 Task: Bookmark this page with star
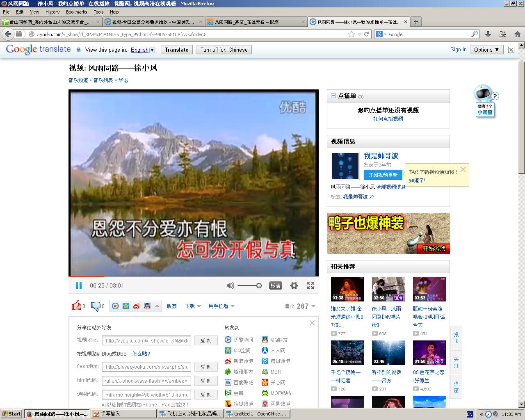point(352,34)
